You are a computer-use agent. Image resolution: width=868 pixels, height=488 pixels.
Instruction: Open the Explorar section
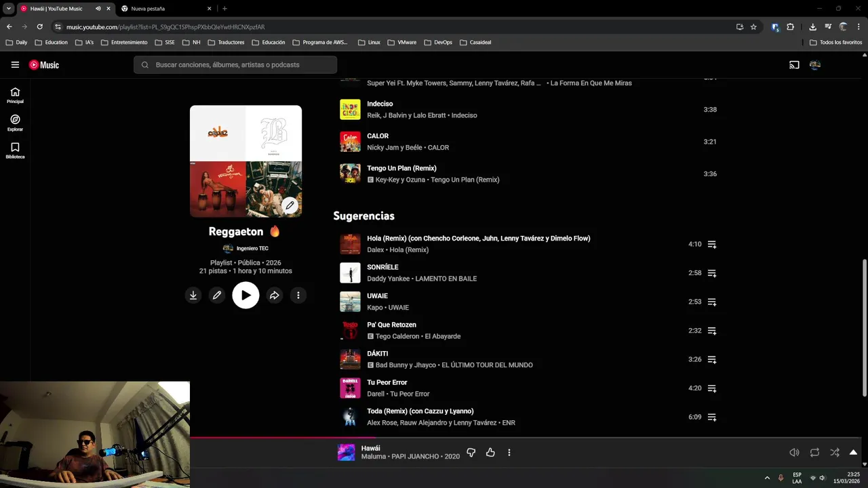coord(15,123)
